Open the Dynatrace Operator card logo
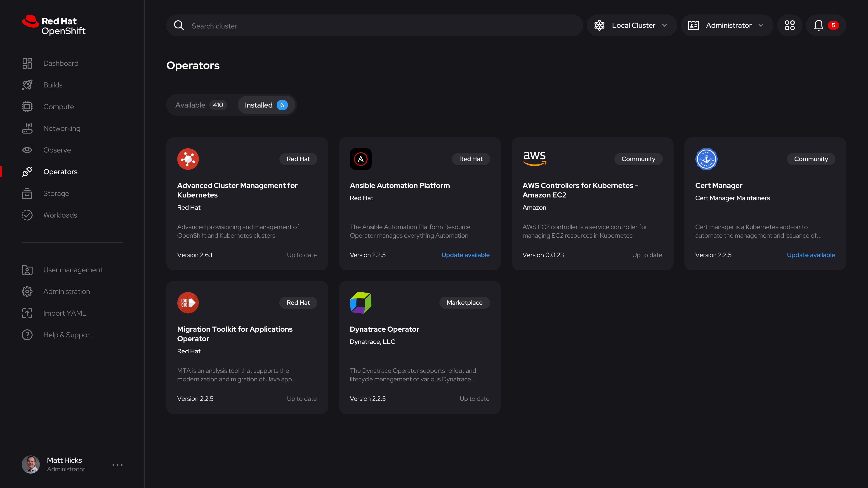The height and width of the screenshot is (488, 868). [x=361, y=303]
